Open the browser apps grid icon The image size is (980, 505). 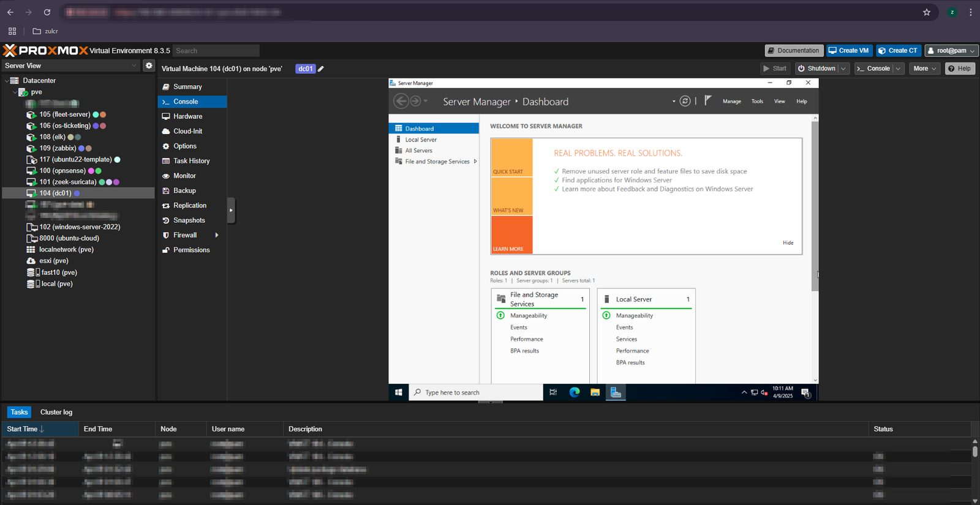(12, 31)
